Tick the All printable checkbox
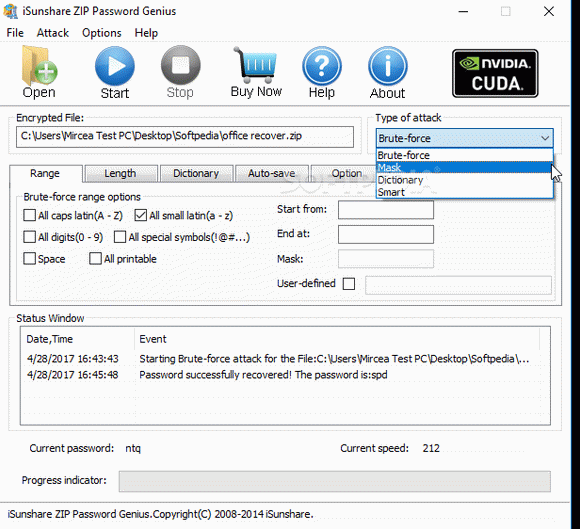This screenshot has width=580, height=529. (x=95, y=258)
